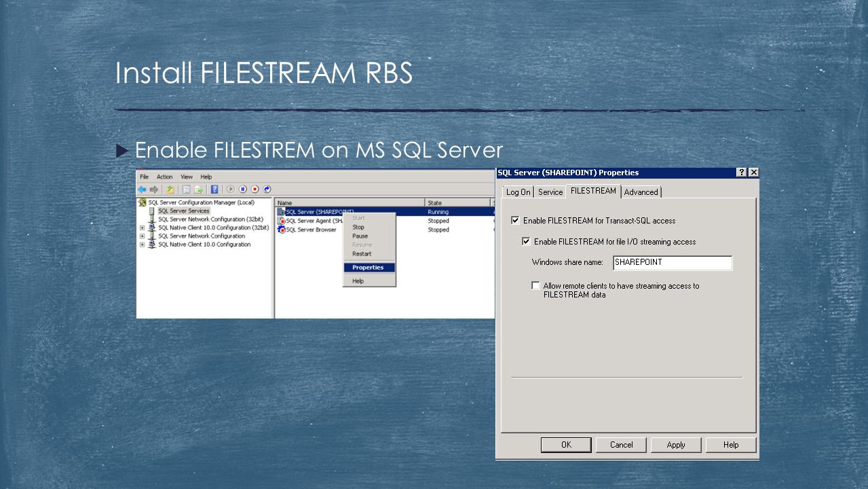Click the Export list toolbar icon
The image size is (868, 489).
199,189
